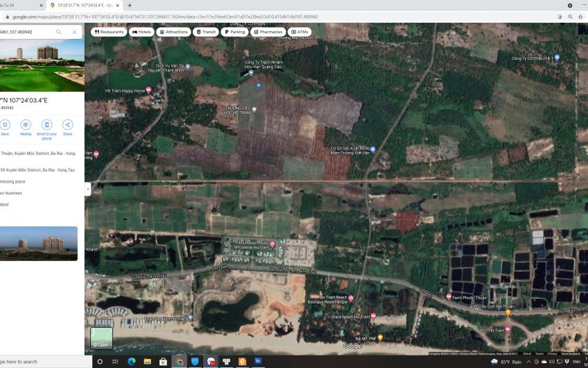Click the Xuyên Mộc District address text
Screen dimensions: 588x368
point(37,153)
